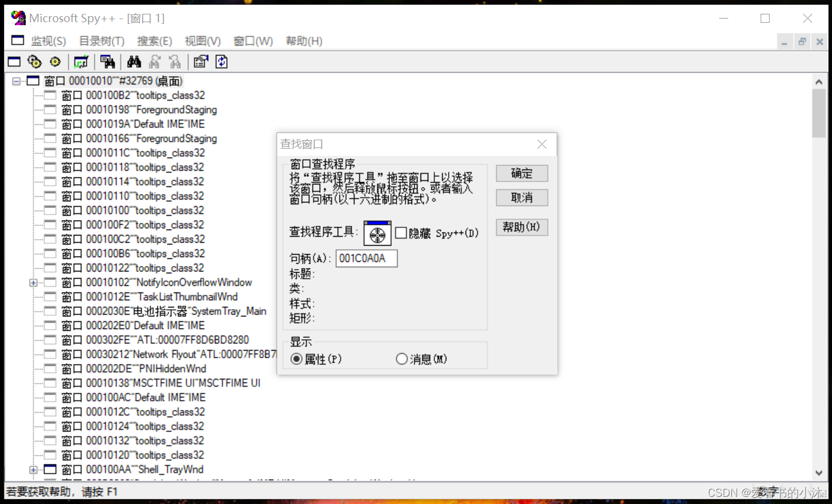Select row 0001012E TaskListThumbnailWnd
This screenshot has height=504, width=832.
coord(149,297)
